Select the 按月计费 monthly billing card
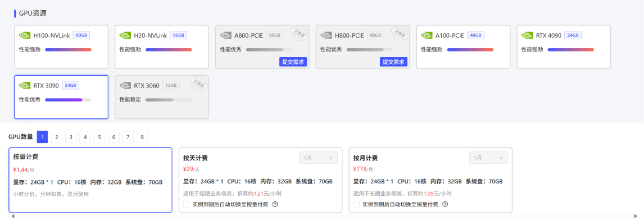Image resolution: width=644 pixels, height=221 pixels. click(x=430, y=180)
